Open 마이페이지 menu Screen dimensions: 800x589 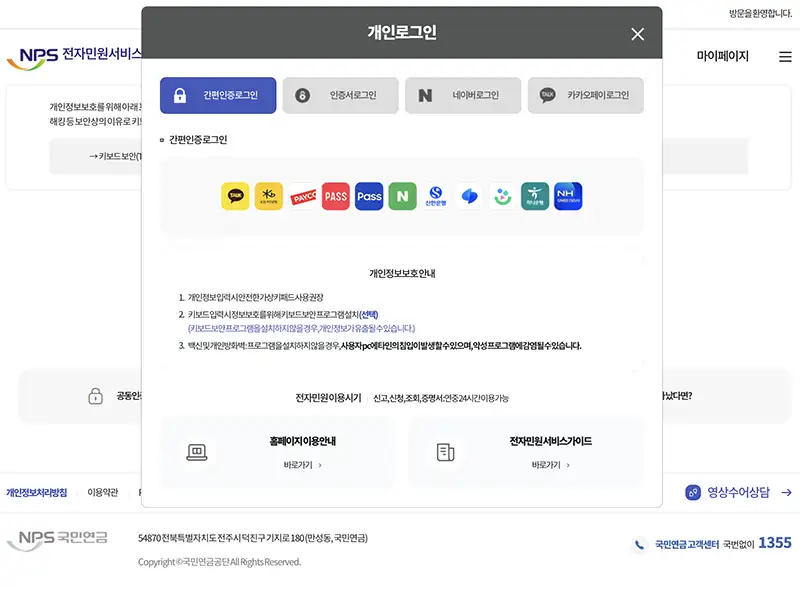click(722, 56)
